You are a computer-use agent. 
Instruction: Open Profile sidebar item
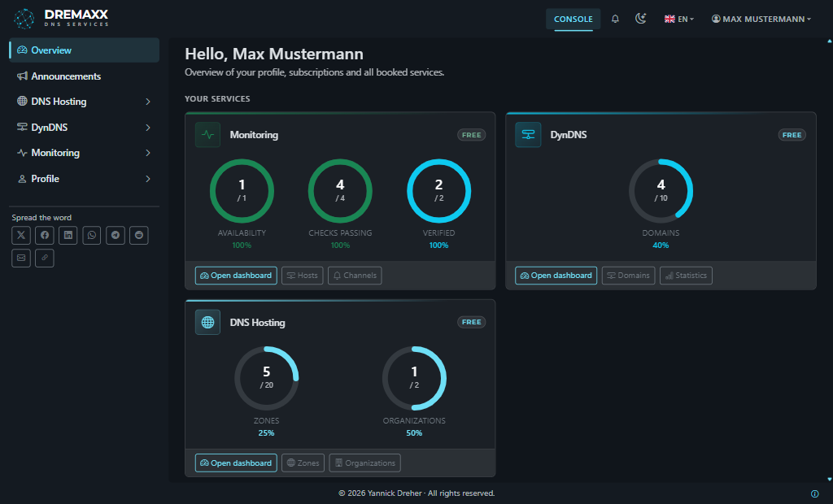84,179
